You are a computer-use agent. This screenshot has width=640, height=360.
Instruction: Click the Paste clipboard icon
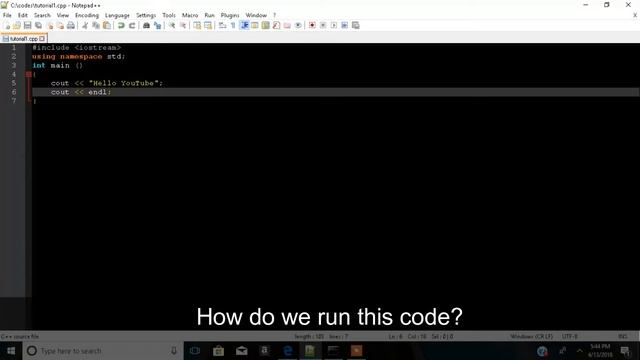[x=107, y=25]
